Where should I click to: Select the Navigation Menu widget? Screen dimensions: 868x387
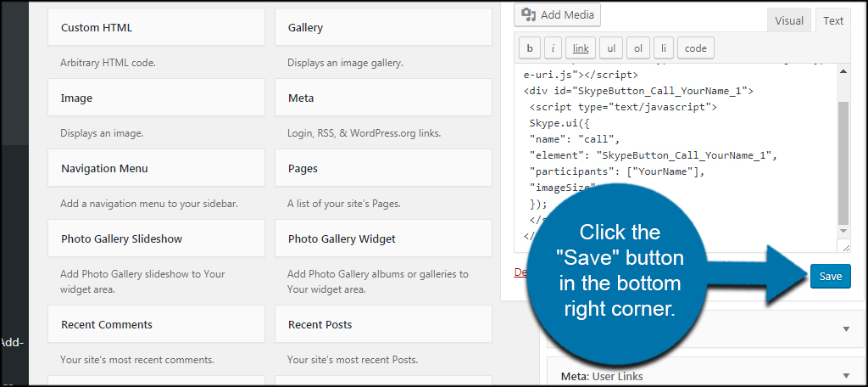pos(156,169)
